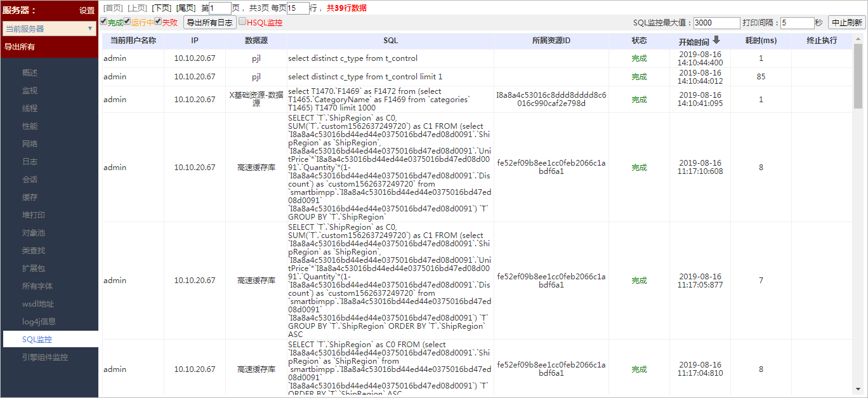Open the 缓存 menu item
Viewport: 868px width, 398px height.
point(30,197)
